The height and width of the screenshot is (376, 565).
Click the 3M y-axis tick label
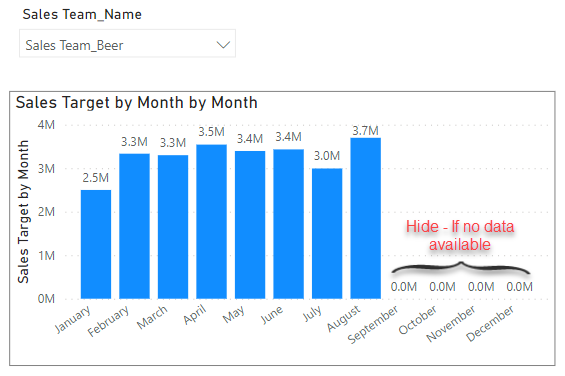pyautogui.click(x=46, y=168)
